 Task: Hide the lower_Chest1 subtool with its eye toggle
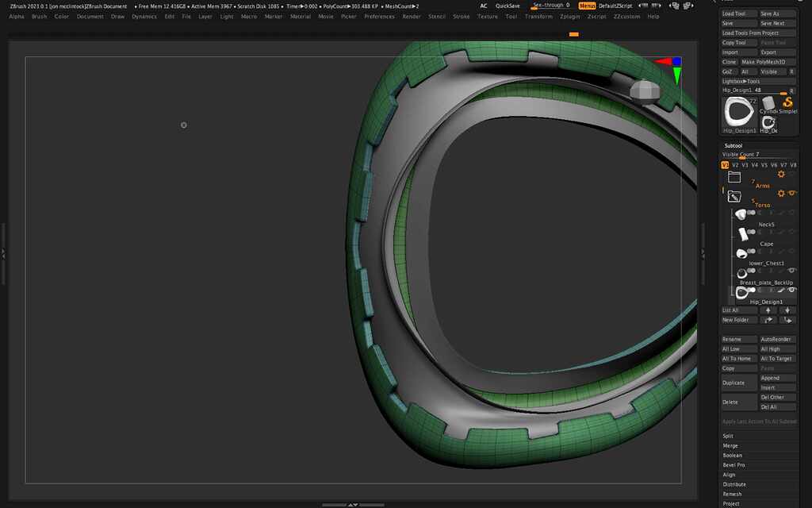click(791, 251)
